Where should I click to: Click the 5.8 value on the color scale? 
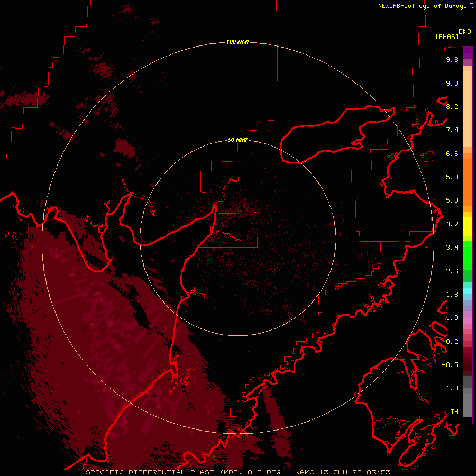(452, 177)
